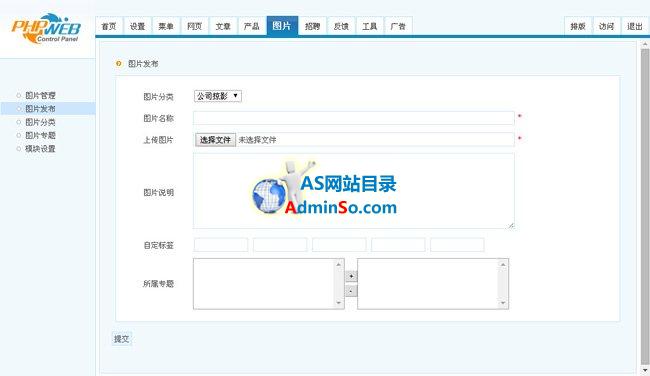Open the 首页 tab
This screenshot has height=376, width=650.
click(109, 27)
